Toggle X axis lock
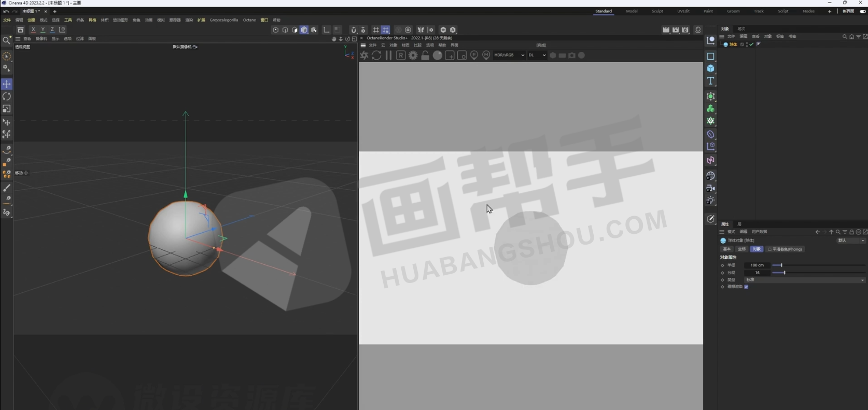 (x=33, y=30)
